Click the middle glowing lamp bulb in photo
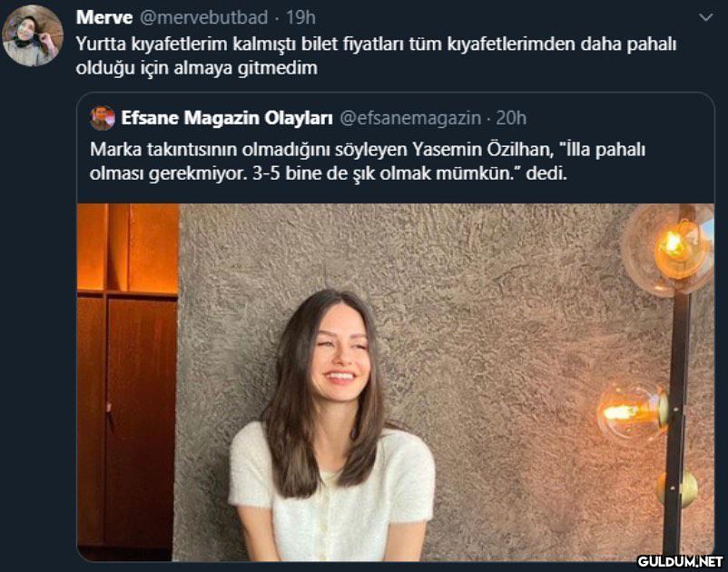Screen dimensions: 728x572 point(633,411)
